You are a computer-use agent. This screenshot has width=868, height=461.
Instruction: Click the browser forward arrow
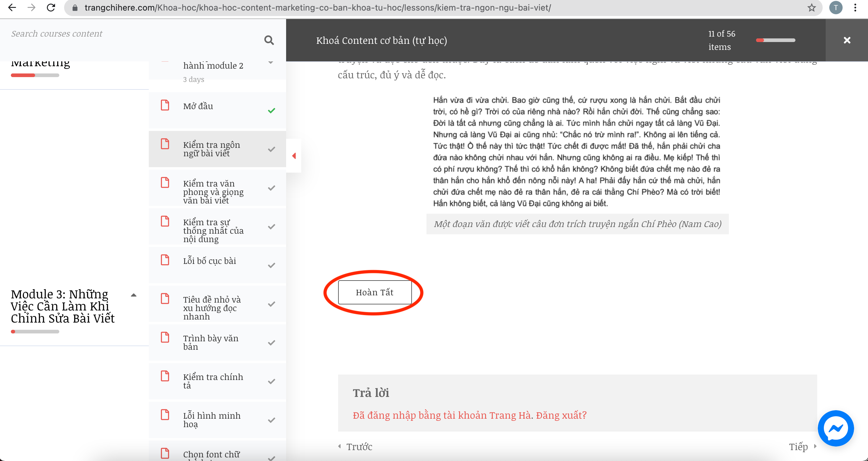pos(31,8)
